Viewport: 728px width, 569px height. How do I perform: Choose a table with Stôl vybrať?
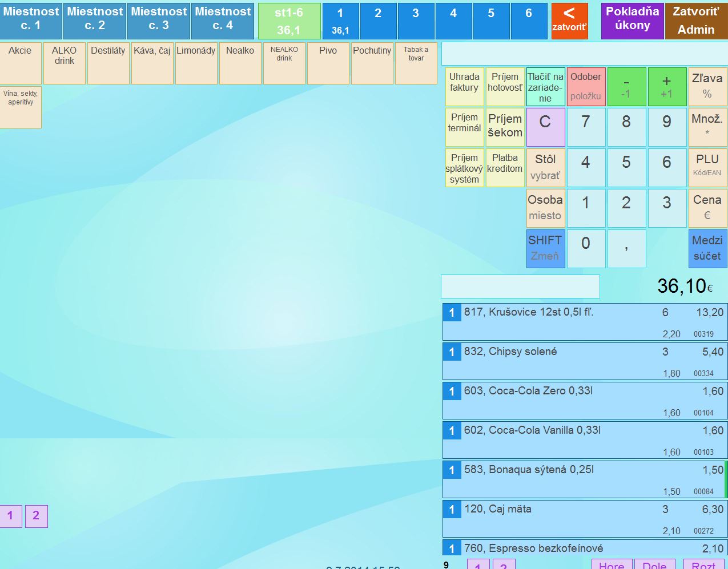(545, 167)
